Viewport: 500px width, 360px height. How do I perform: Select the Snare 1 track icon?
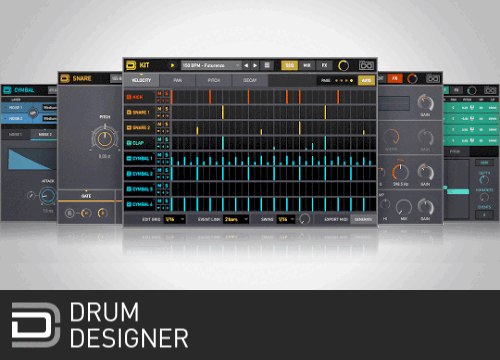pyautogui.click(x=129, y=112)
